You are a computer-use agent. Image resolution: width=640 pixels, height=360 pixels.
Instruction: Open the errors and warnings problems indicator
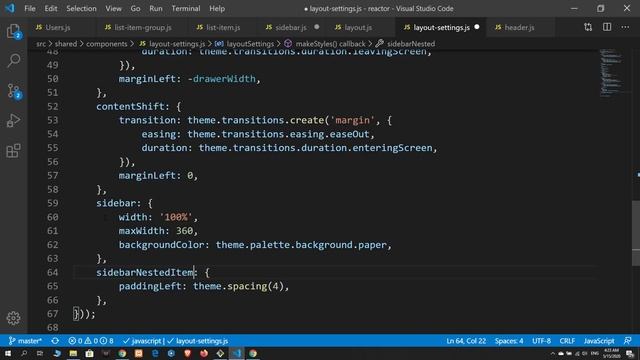coord(91,341)
